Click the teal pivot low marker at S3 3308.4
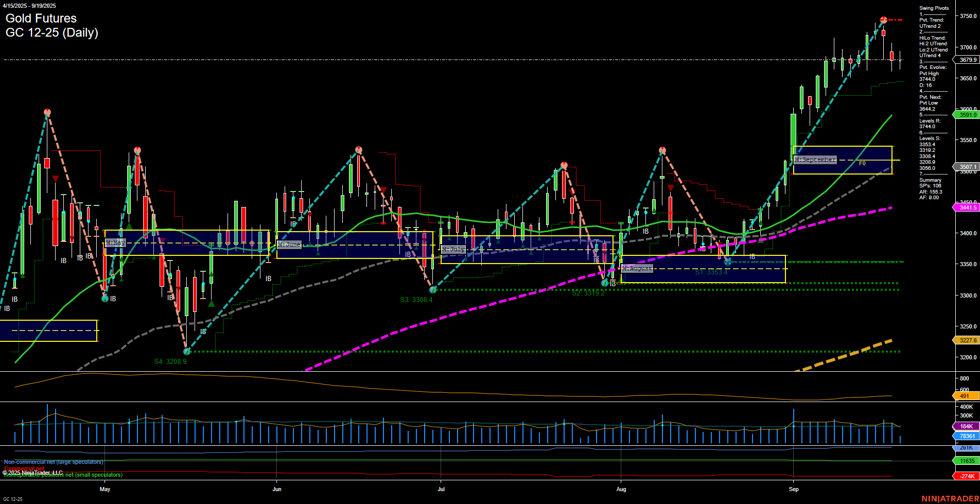This screenshot has width=980, height=504. [x=433, y=290]
